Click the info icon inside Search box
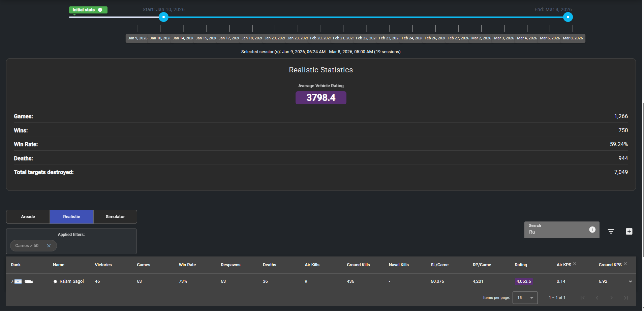Image resolution: width=644 pixels, height=311 pixels. click(592, 230)
